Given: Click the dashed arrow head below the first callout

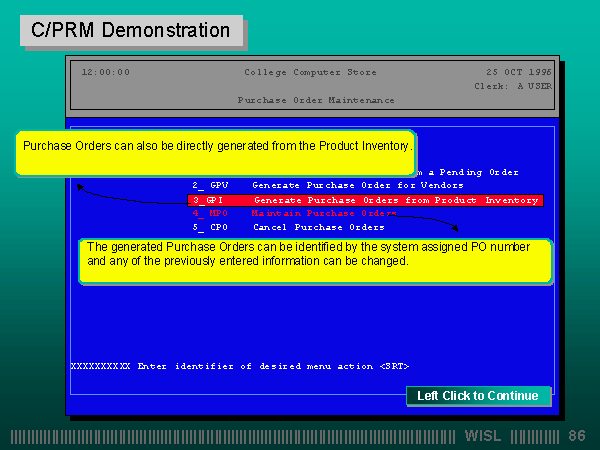Looking at the screenshot, I should coord(79,187).
